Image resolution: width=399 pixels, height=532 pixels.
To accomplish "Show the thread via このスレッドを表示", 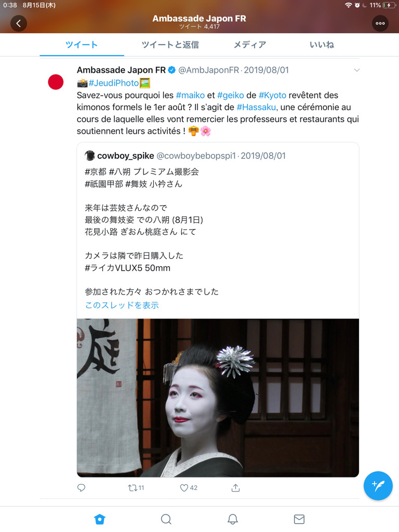I will tap(122, 305).
